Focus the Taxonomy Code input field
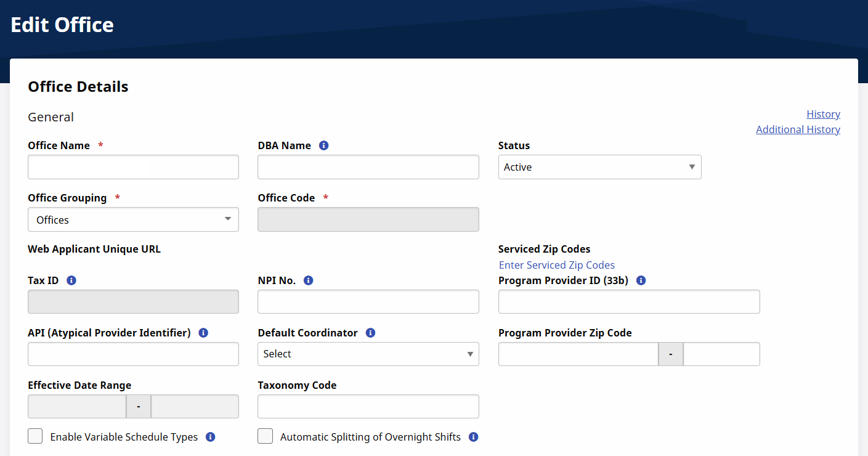Screen dimensions: 868x456 (368, 407)
